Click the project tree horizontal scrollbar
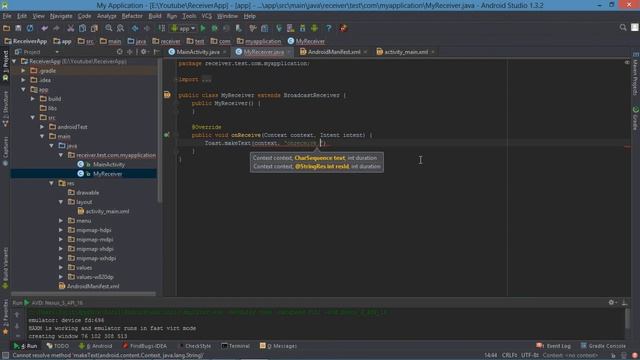 83,293
